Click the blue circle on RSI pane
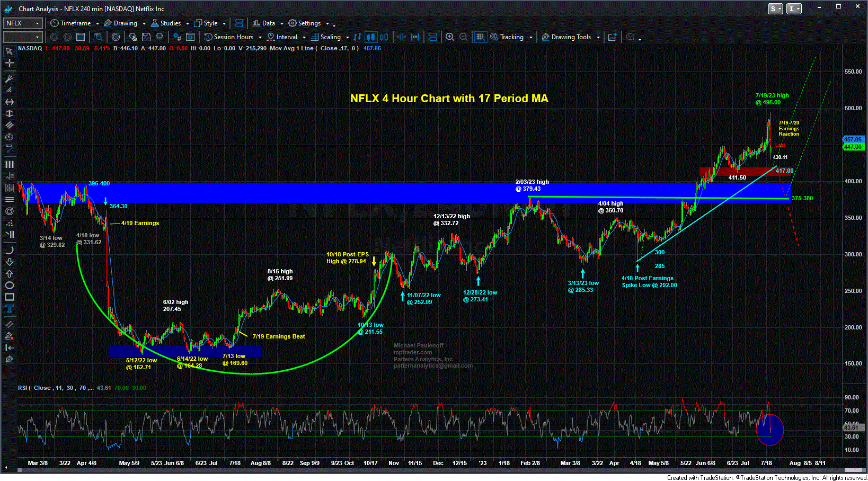The image size is (868, 481). tap(770, 429)
